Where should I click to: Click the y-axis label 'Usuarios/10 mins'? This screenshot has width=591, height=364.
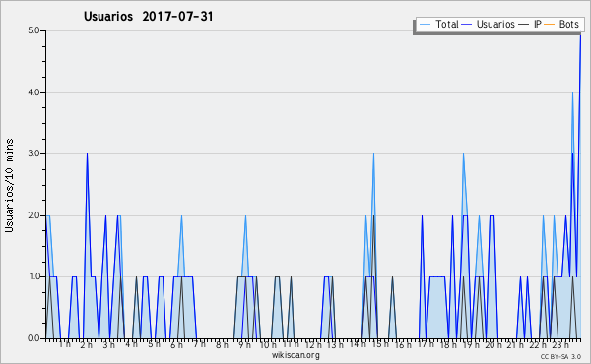[9, 185]
